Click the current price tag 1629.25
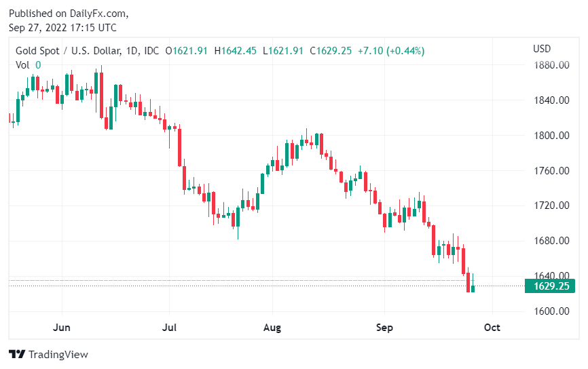The height and width of the screenshot is (369, 588). point(550,286)
